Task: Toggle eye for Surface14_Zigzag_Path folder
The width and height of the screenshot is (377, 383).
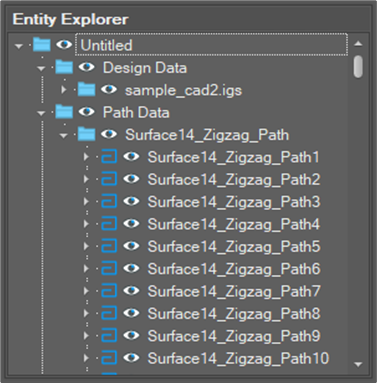Action: 109,134
